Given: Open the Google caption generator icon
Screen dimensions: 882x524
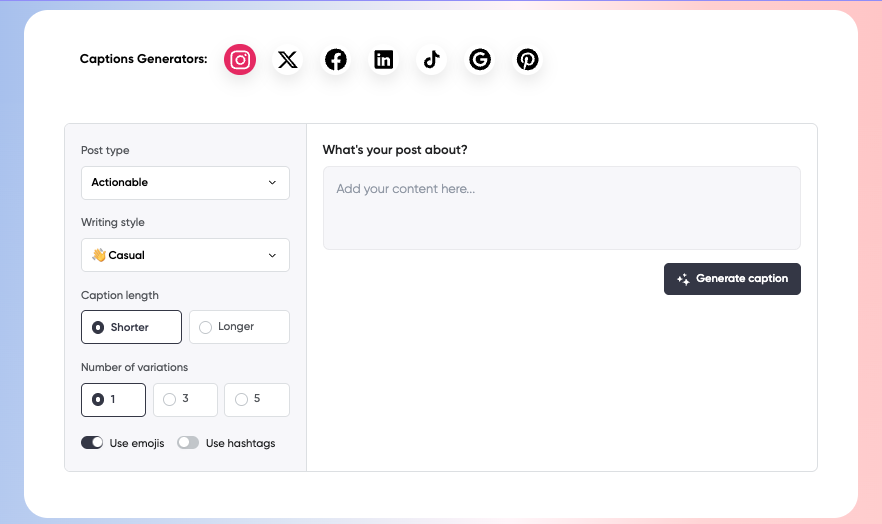Looking at the screenshot, I should tap(480, 60).
